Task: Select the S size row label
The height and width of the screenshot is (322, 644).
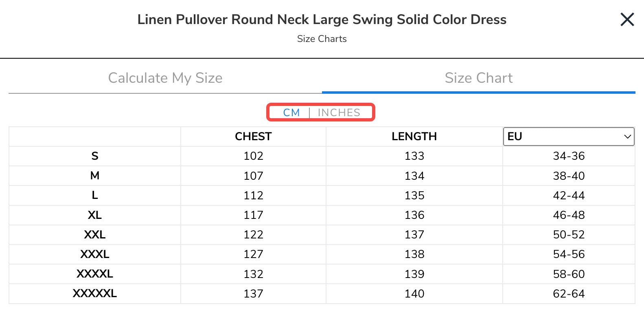Action: 95,156
